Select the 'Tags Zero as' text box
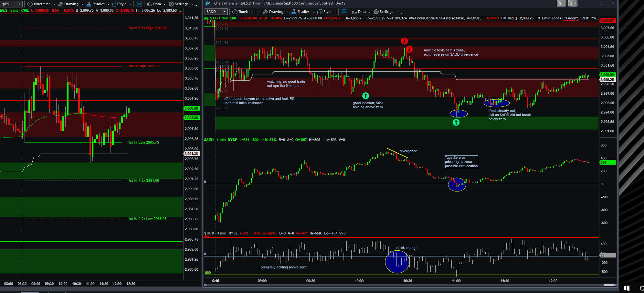 461,162
